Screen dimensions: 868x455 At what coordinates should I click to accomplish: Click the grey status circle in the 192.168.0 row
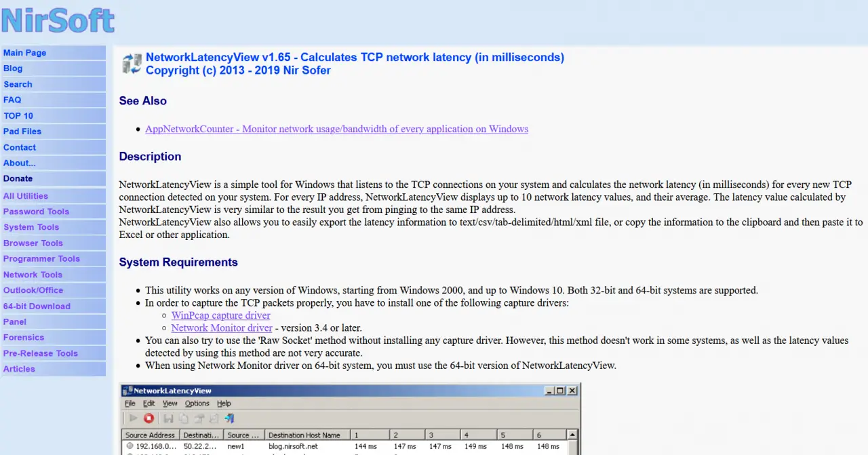click(130, 446)
